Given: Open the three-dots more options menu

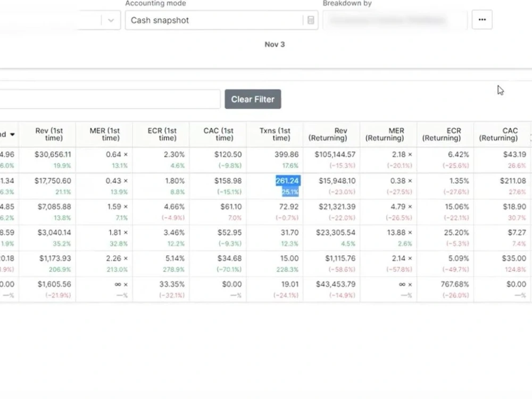Looking at the screenshot, I should click(482, 20).
